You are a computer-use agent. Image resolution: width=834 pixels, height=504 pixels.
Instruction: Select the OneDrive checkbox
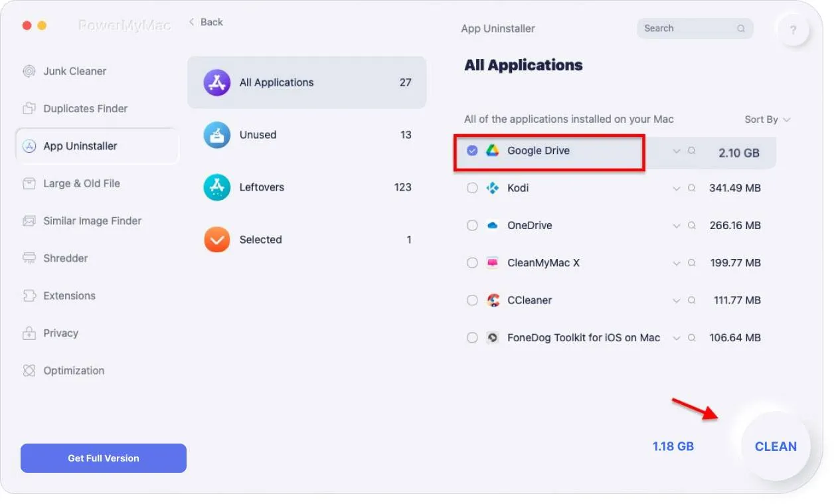pyautogui.click(x=472, y=226)
